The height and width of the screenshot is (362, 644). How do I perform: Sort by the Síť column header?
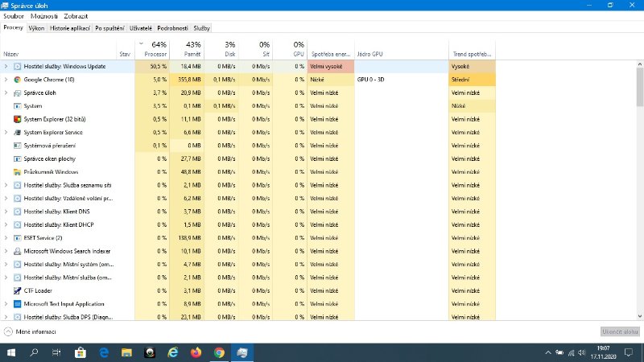(x=255, y=49)
